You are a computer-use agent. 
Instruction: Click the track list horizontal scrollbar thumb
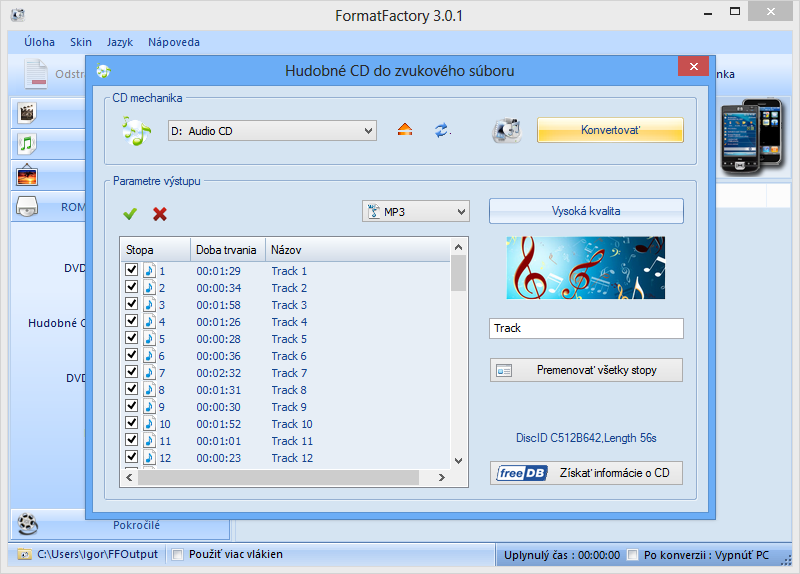pyautogui.click(x=278, y=478)
